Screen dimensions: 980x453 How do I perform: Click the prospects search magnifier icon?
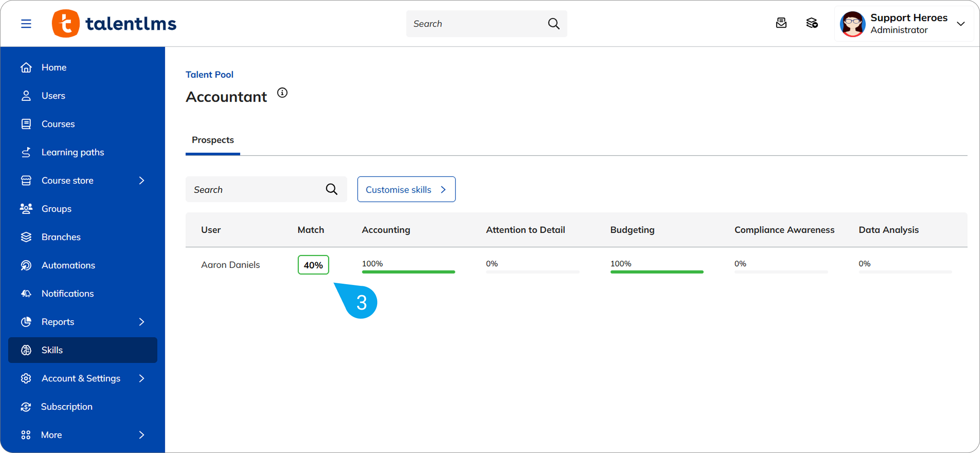tap(331, 189)
